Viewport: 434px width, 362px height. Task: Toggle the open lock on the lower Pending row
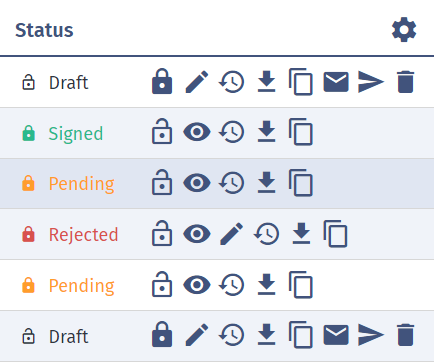click(x=162, y=284)
